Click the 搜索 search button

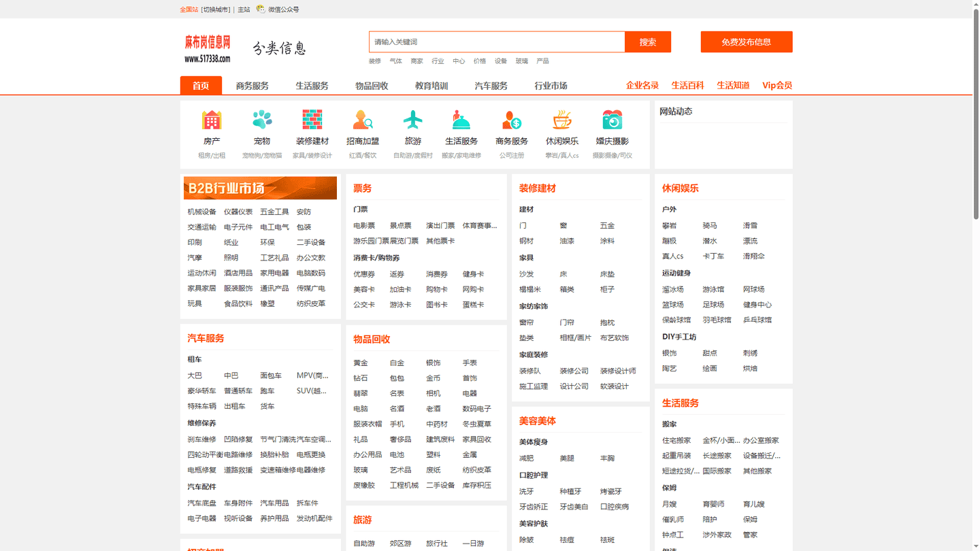coord(648,42)
